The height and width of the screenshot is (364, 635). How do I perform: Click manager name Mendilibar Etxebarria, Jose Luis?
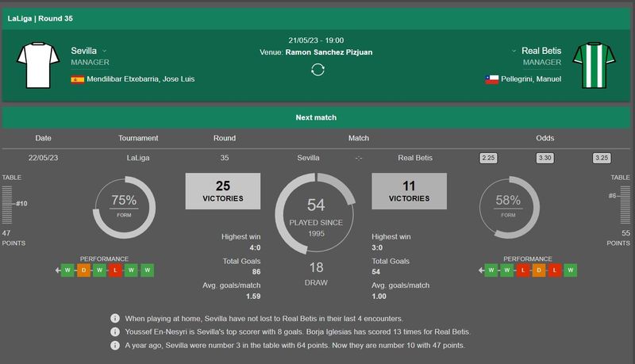(140, 79)
